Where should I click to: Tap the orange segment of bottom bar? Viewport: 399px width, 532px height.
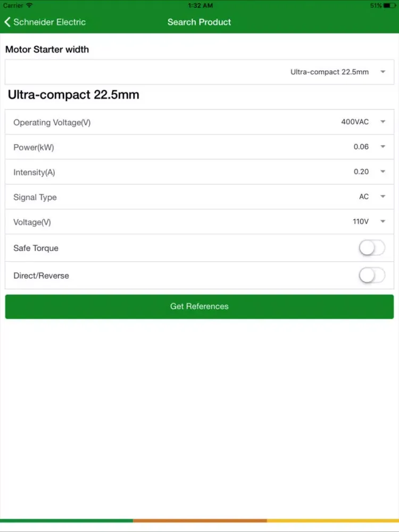tap(199, 520)
